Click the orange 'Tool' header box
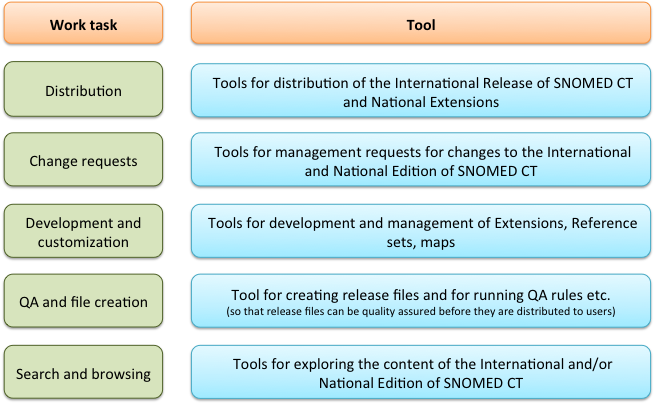This screenshot has height=404, width=655. tap(421, 25)
